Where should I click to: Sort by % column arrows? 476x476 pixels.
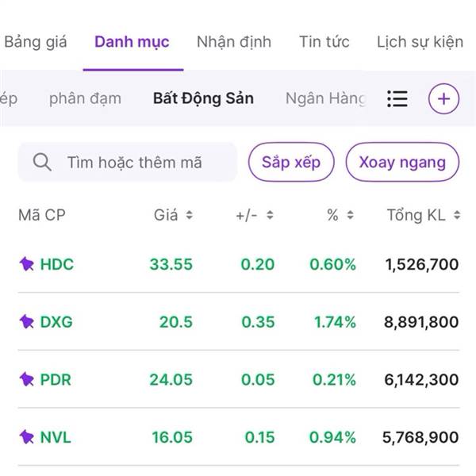coord(351,215)
